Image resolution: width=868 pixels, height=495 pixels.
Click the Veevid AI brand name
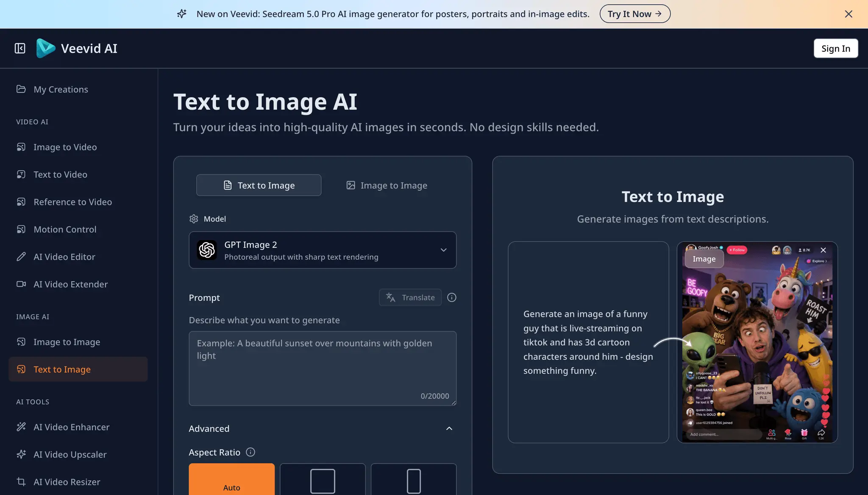tap(89, 48)
